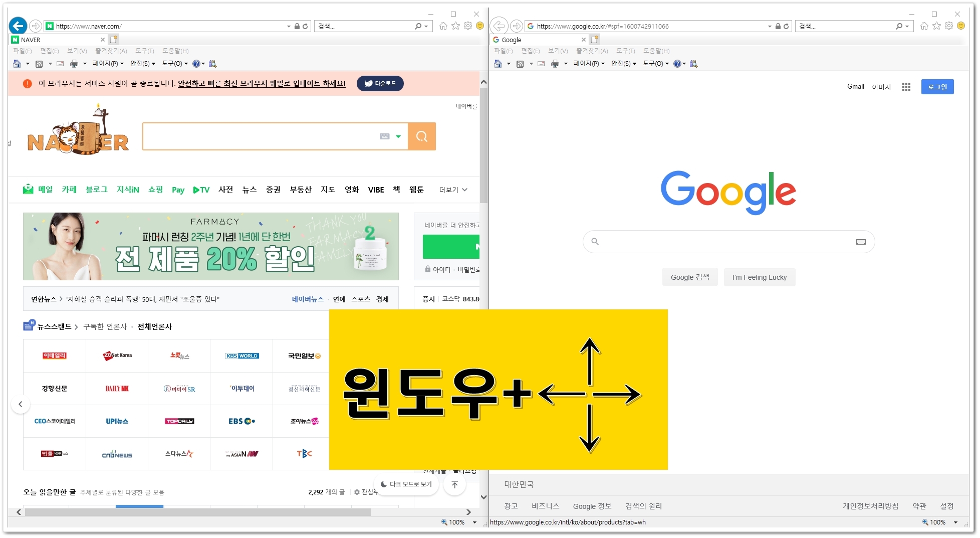Click 다운로드 button in Naver banner

(x=380, y=84)
